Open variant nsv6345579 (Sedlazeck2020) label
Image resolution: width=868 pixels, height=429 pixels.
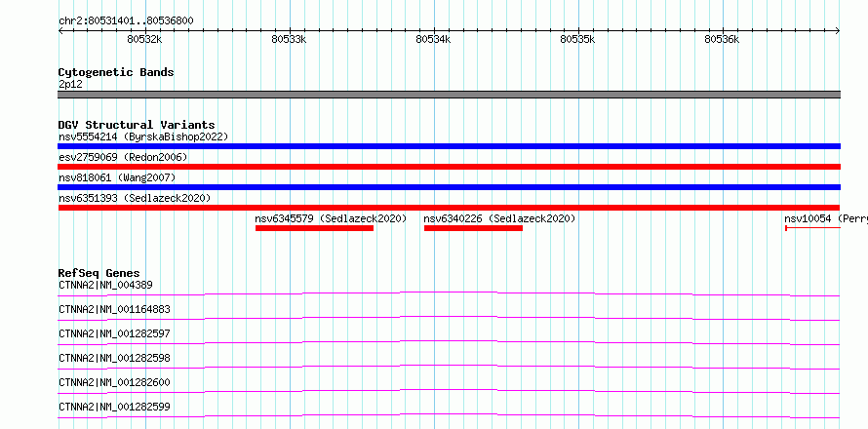331,218
